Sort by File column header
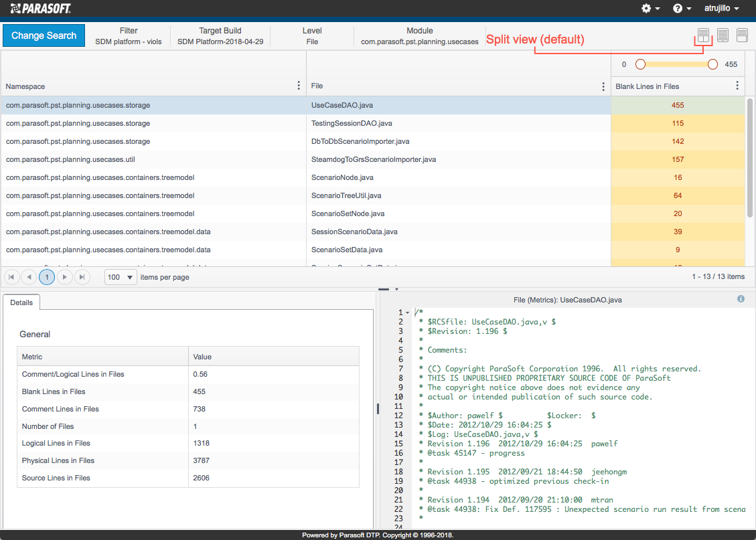Screen dimensions: 756x540 [x=317, y=86]
